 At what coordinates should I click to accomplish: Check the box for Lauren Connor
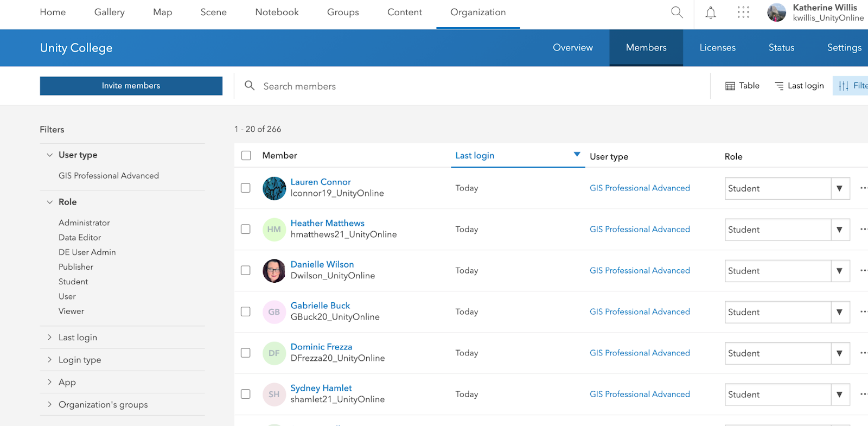pyautogui.click(x=246, y=188)
